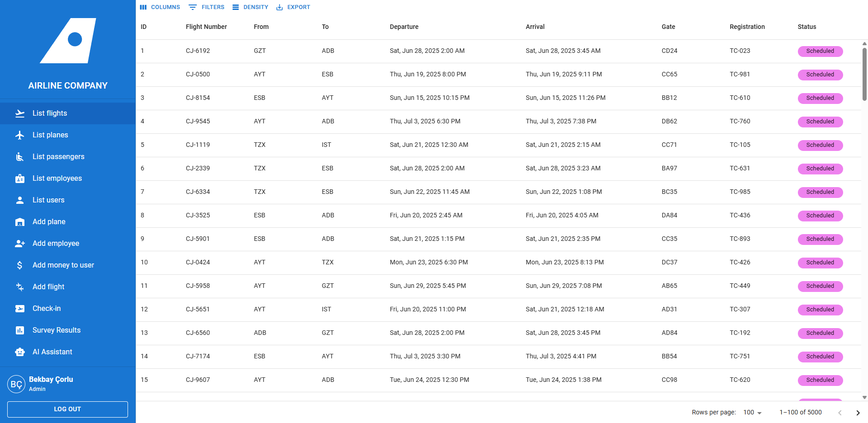
Task: Open the Columns visibility panel
Action: 161,7
